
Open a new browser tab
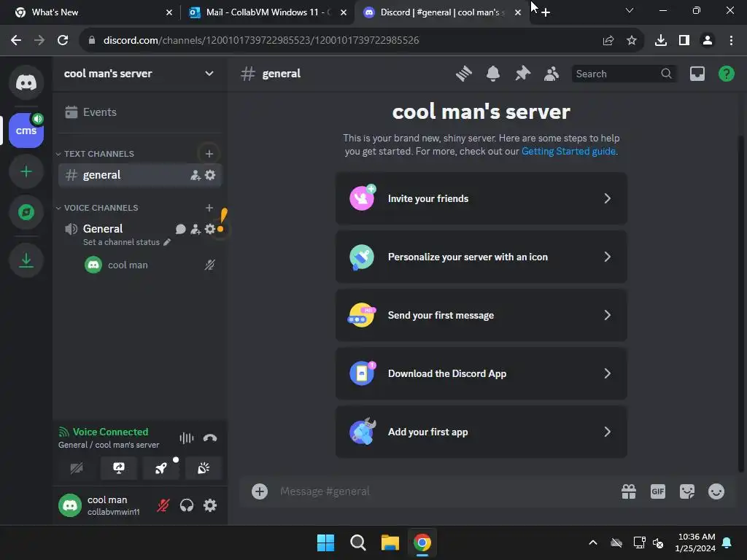pyautogui.click(x=546, y=12)
